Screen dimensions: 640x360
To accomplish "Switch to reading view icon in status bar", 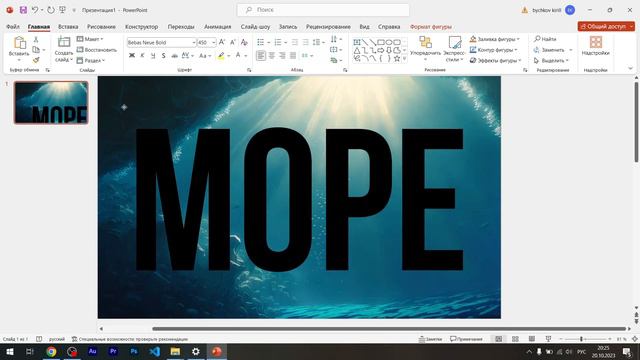I will point(531,339).
